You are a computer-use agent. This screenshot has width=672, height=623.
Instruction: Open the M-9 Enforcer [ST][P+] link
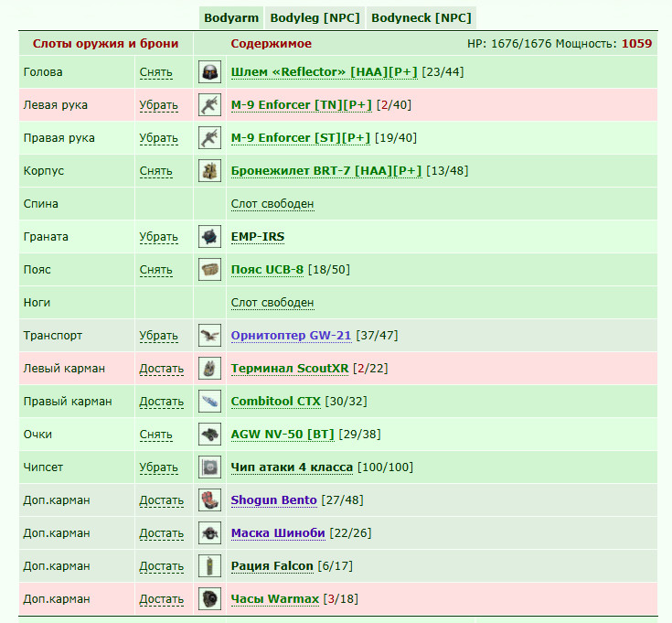[x=301, y=138]
